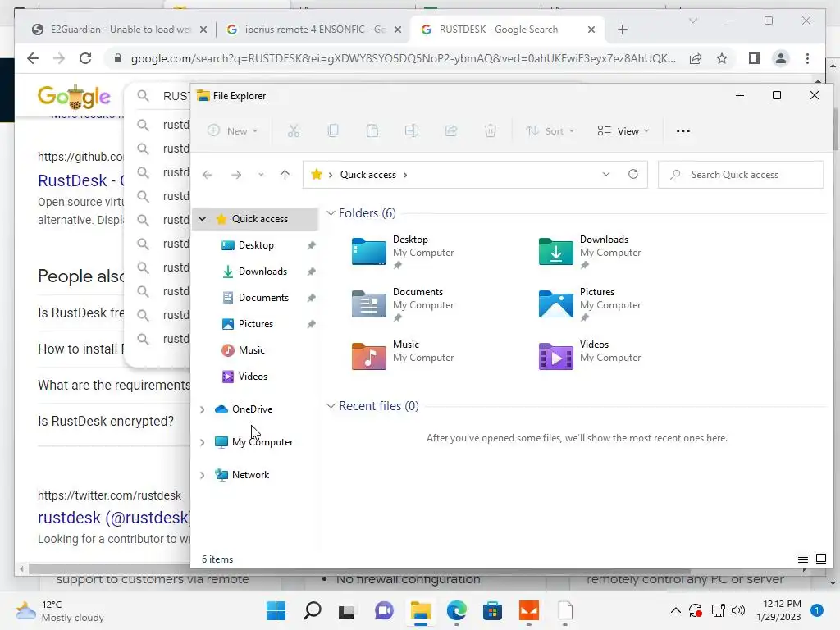
Task: Expand the My Computer tree node
Action: (203, 442)
